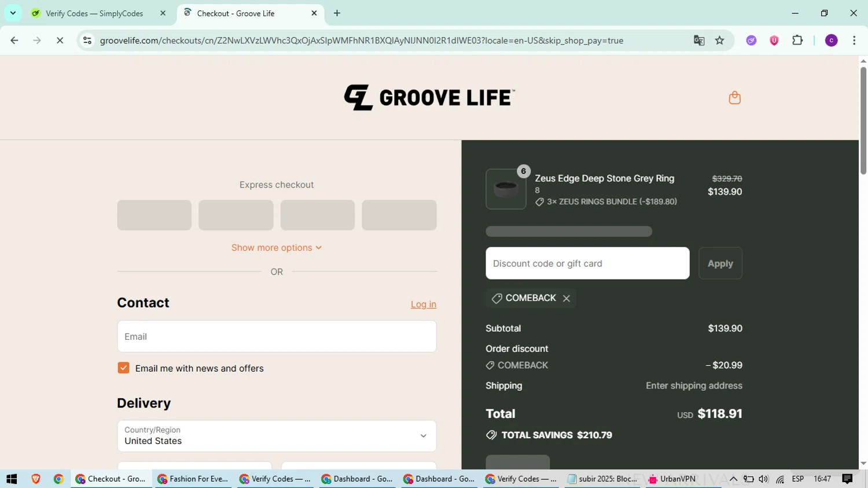Close the Verify Codes tab
This screenshot has height=488, width=868.
[x=163, y=13]
